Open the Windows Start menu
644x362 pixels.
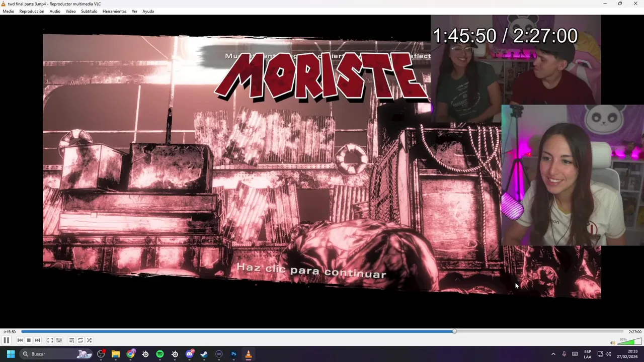click(x=11, y=354)
